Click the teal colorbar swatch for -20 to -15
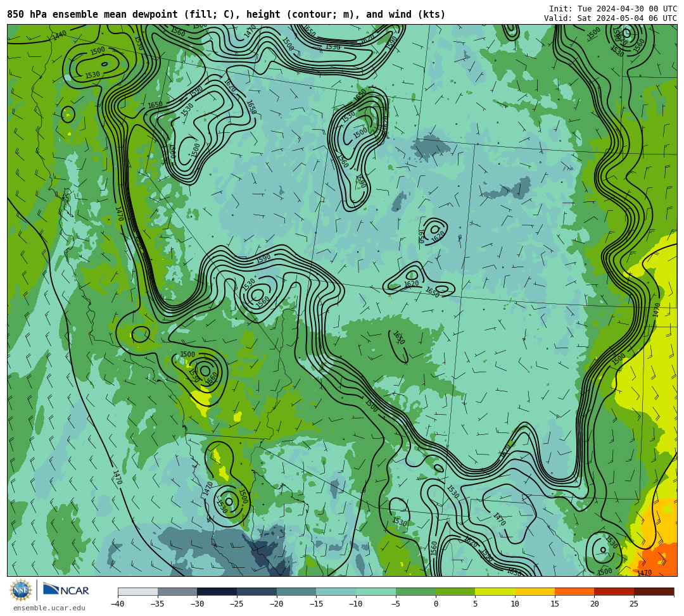 296,591
